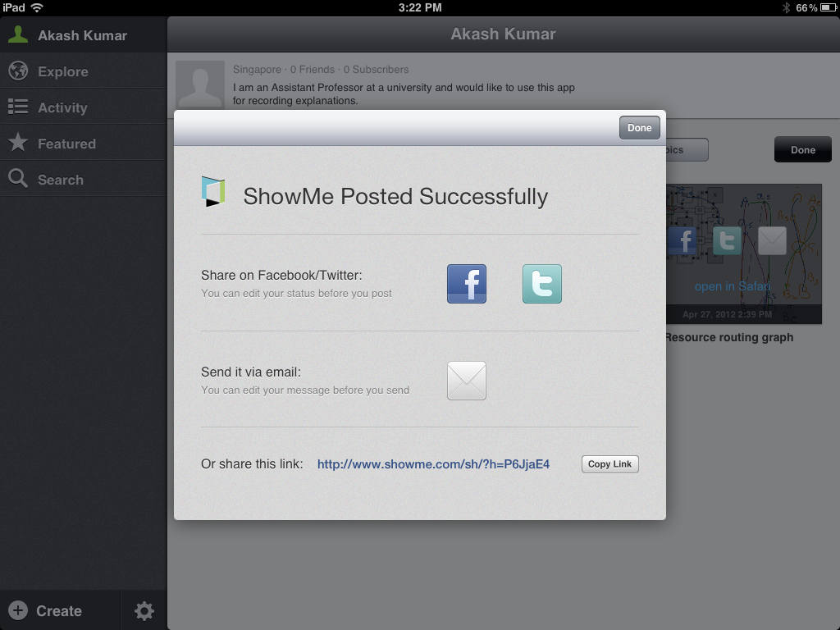This screenshot has height=630, width=840.
Task: Tap 'open in Safari' on the thumbnail
Action: tap(732, 286)
